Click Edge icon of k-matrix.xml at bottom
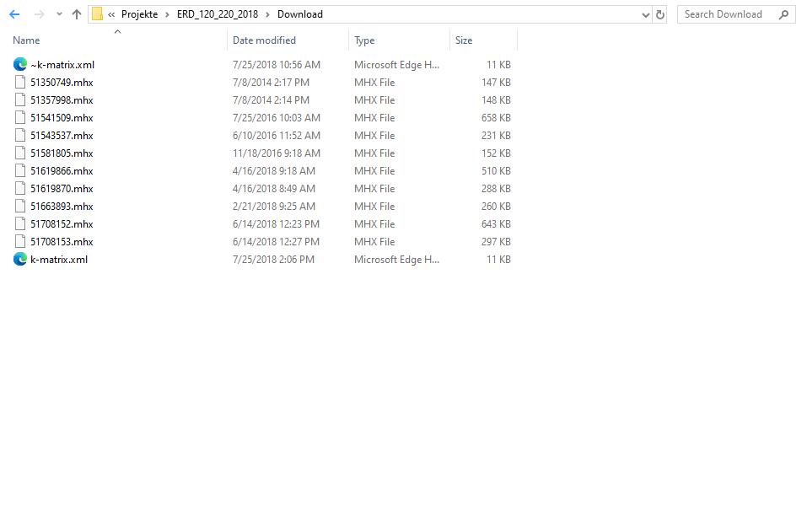 point(20,260)
